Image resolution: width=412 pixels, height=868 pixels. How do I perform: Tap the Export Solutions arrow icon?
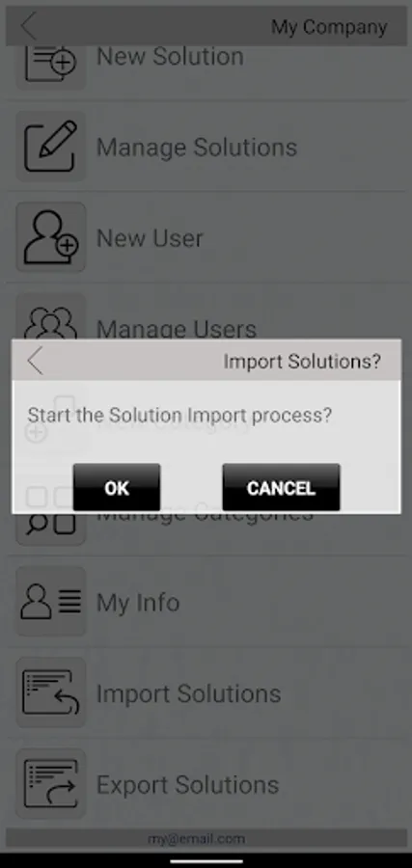pyautogui.click(x=50, y=783)
